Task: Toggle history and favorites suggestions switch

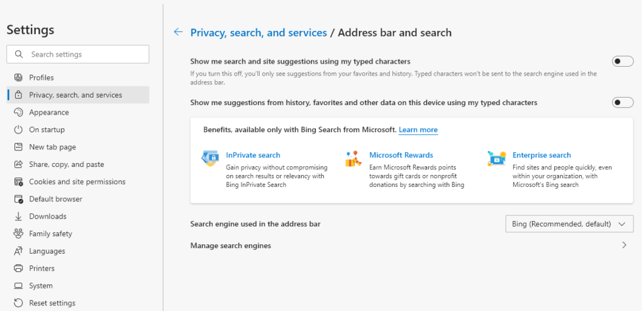Action: pos(623,102)
